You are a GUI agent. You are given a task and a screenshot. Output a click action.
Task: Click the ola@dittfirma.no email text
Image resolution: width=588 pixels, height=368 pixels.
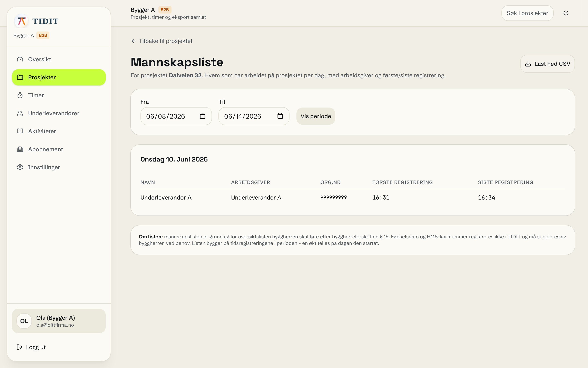[x=55, y=325]
